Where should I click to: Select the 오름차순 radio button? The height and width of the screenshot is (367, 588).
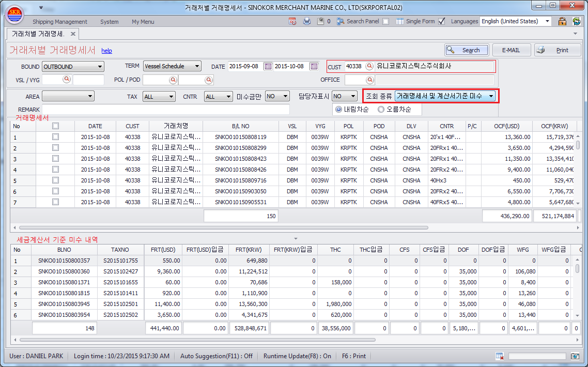pyautogui.click(x=381, y=109)
